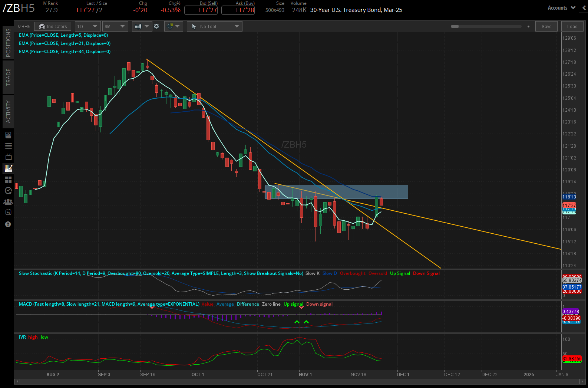This screenshot has width=588, height=388.
Task: Click the Slow K legend label
Action: tap(313, 273)
